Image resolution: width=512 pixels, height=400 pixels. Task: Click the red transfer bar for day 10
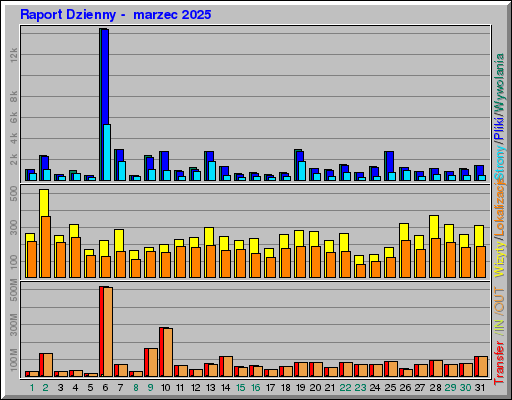point(161,352)
